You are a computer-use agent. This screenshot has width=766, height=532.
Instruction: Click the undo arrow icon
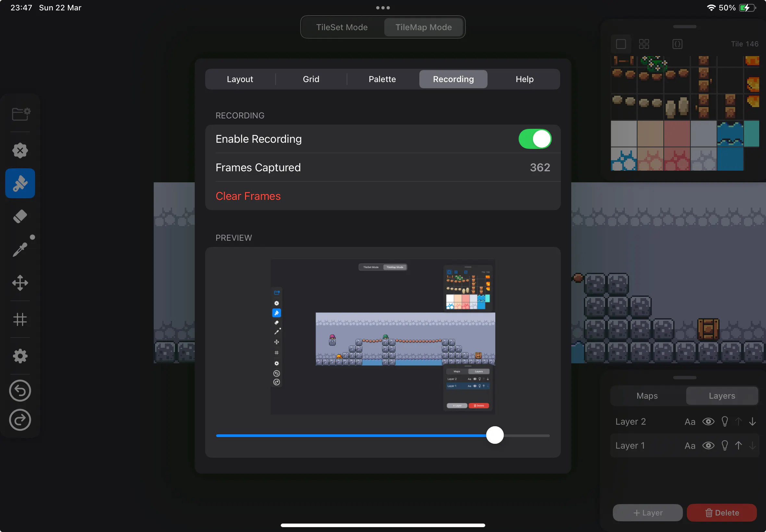pos(20,391)
